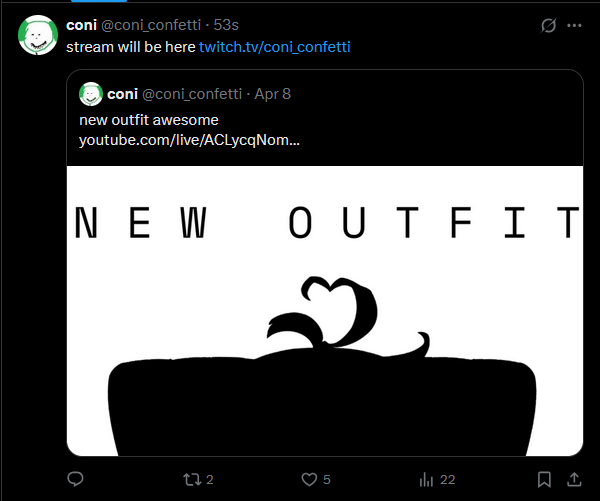Like the tweet with the heart icon
Viewport: 600px width, 501px height.
(310, 480)
